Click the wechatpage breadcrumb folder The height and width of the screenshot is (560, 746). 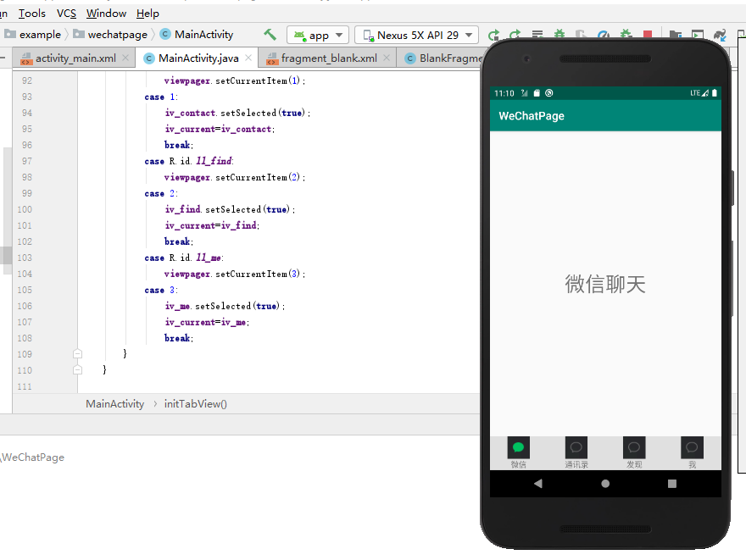(x=110, y=34)
